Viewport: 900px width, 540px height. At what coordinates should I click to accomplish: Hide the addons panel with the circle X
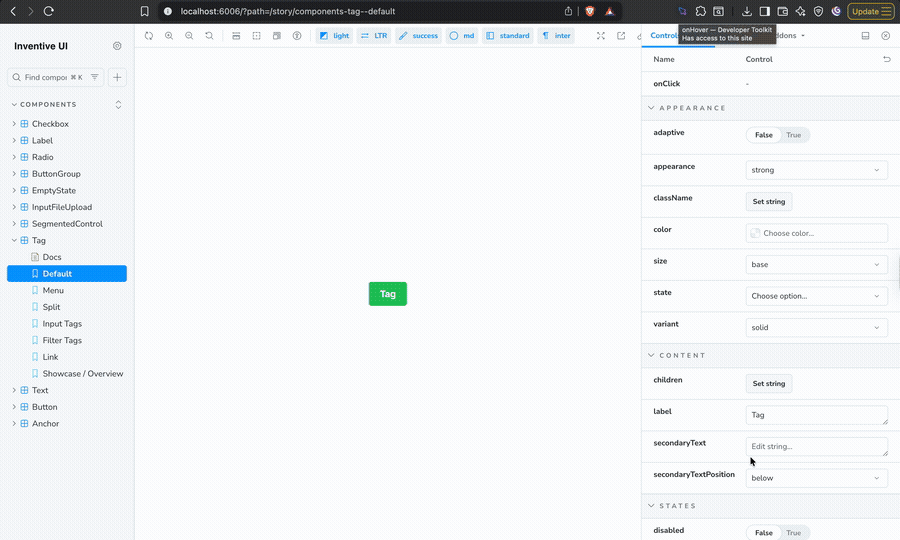coord(886,36)
